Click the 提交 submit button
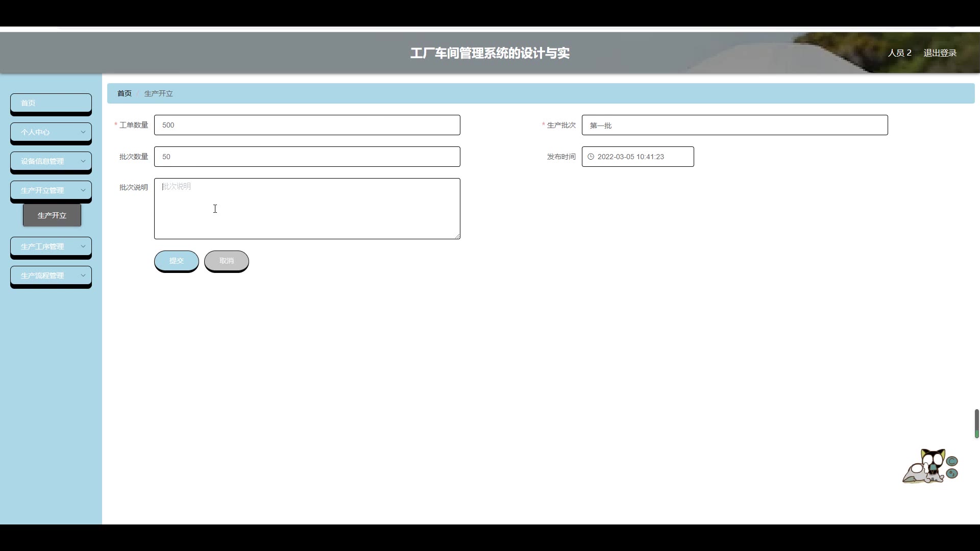The height and width of the screenshot is (551, 980). pyautogui.click(x=176, y=261)
